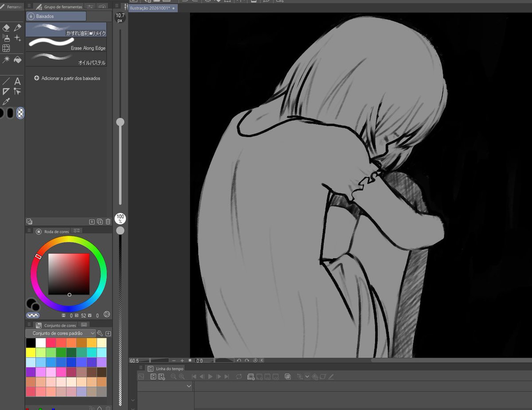Image resolution: width=532 pixels, height=410 pixels.
Task: Switch to Roda de cores tab
Action: [x=52, y=231]
